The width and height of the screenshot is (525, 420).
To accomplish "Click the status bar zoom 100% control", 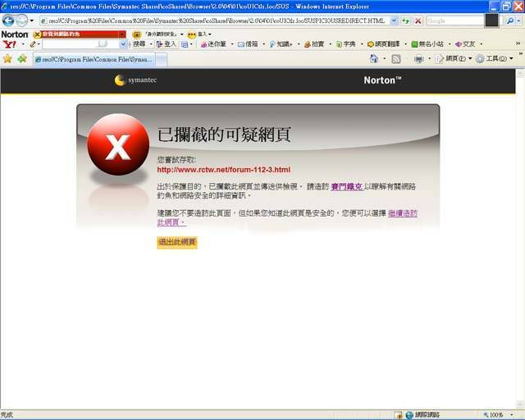I will click(x=498, y=415).
